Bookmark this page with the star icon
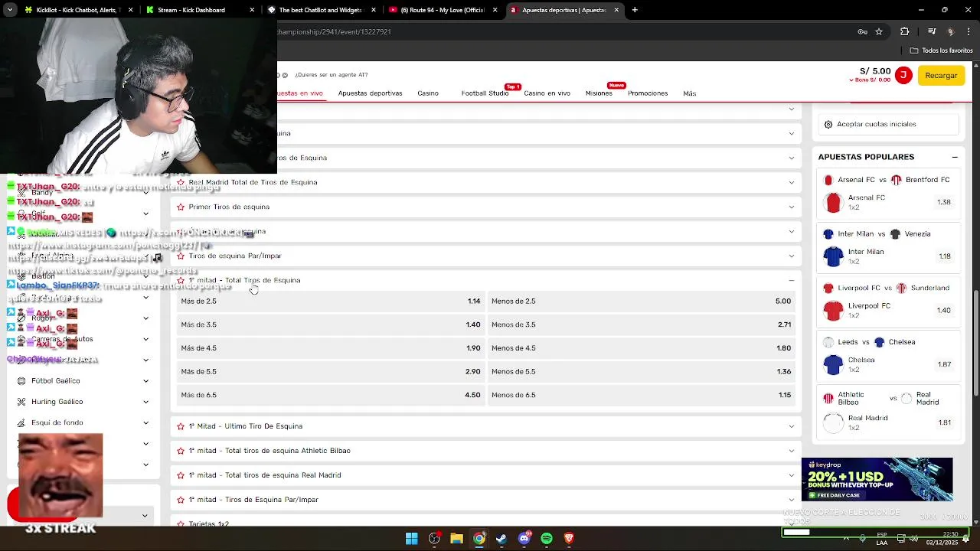980x551 pixels. [x=879, y=31]
